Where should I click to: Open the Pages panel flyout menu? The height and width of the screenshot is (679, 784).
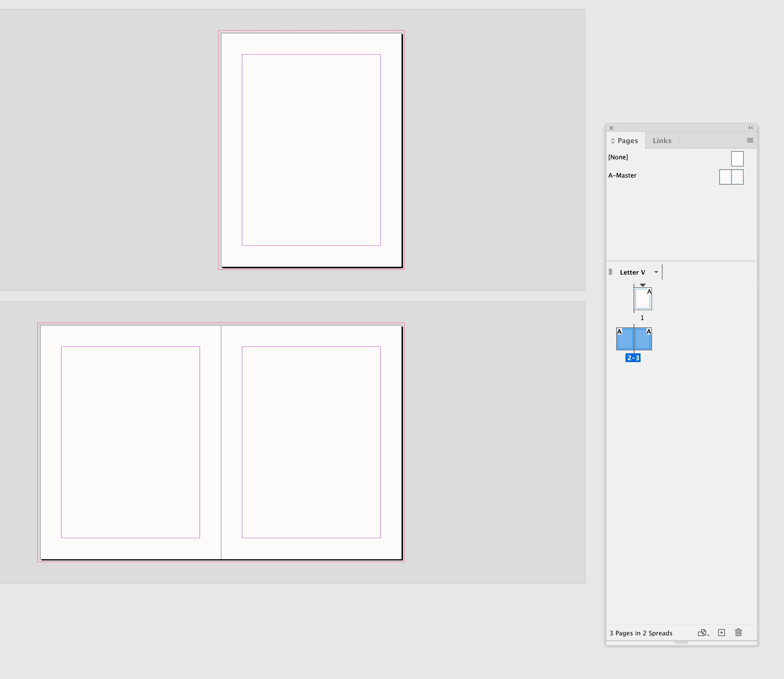[x=749, y=140]
